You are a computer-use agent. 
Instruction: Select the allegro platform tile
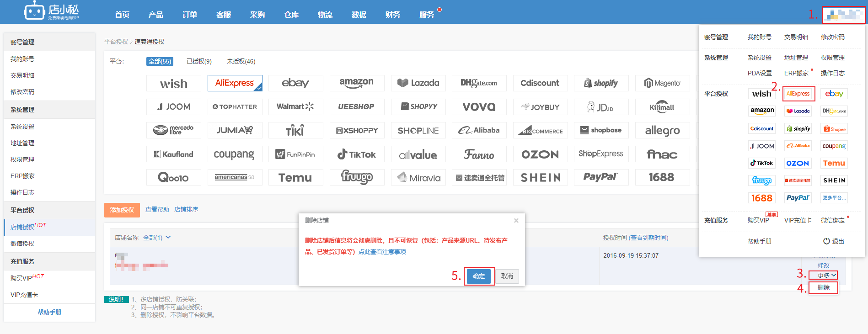point(663,130)
